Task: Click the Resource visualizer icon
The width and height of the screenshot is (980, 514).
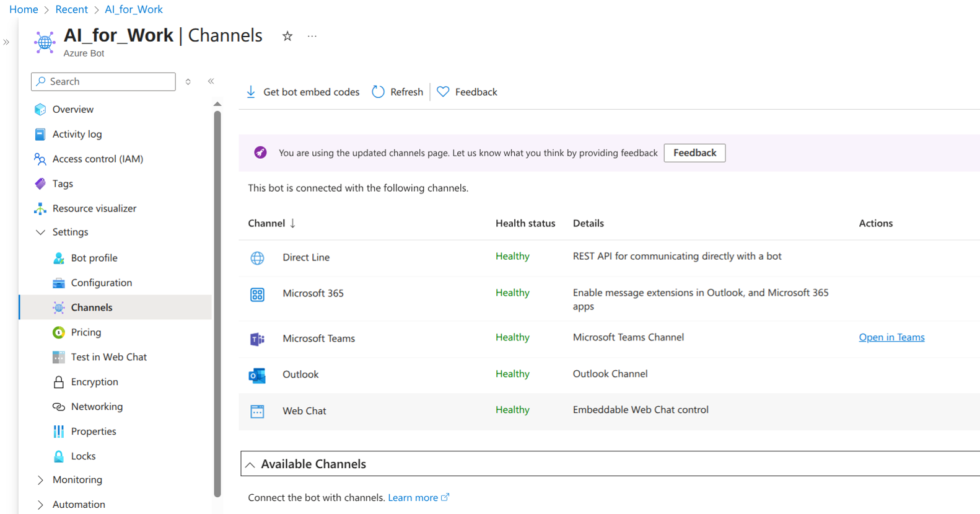Action: pyautogui.click(x=40, y=208)
